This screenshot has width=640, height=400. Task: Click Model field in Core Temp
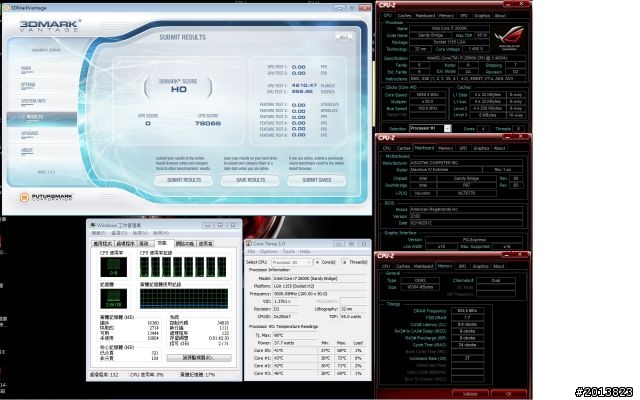(319, 278)
